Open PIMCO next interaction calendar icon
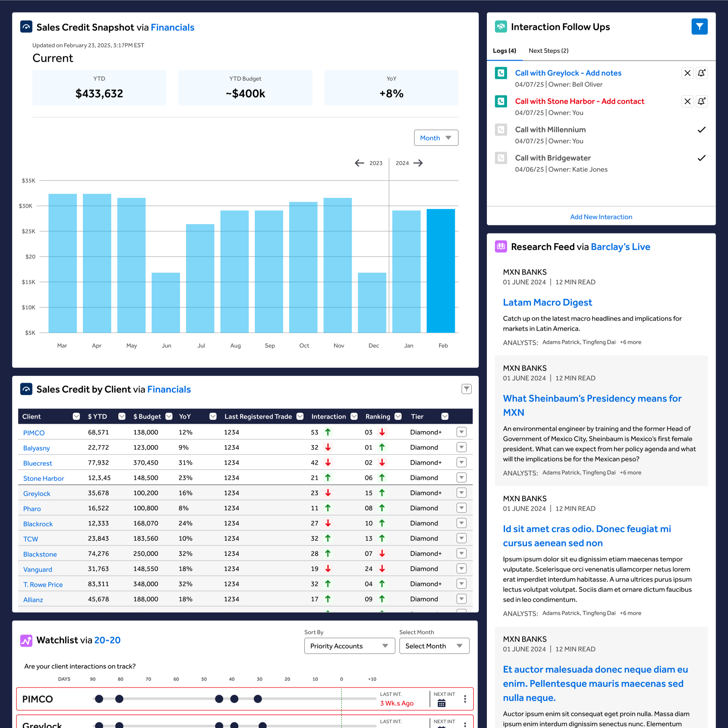728x728 pixels. click(441, 703)
